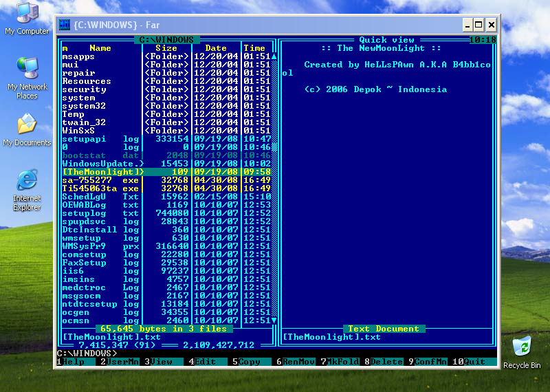The image size is (550, 392).
Task: Click the Quick view panel title
Action: click(x=386, y=40)
